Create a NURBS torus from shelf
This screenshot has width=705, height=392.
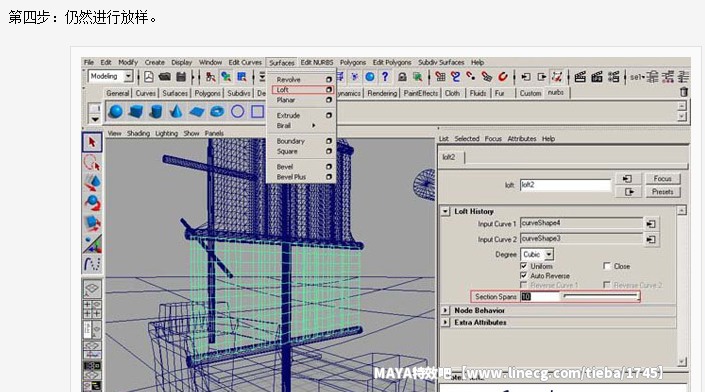point(217,111)
